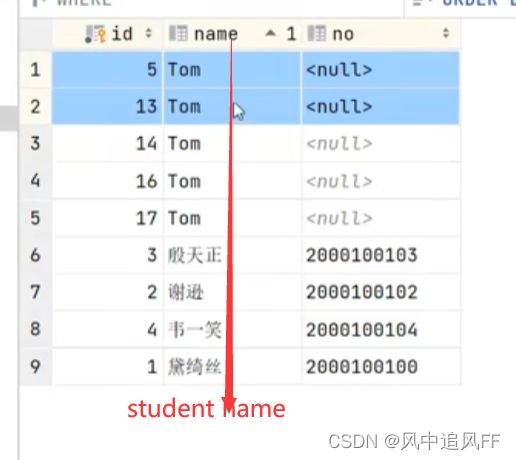
Task: Click the null no cell in row 5
Action: pos(380,218)
